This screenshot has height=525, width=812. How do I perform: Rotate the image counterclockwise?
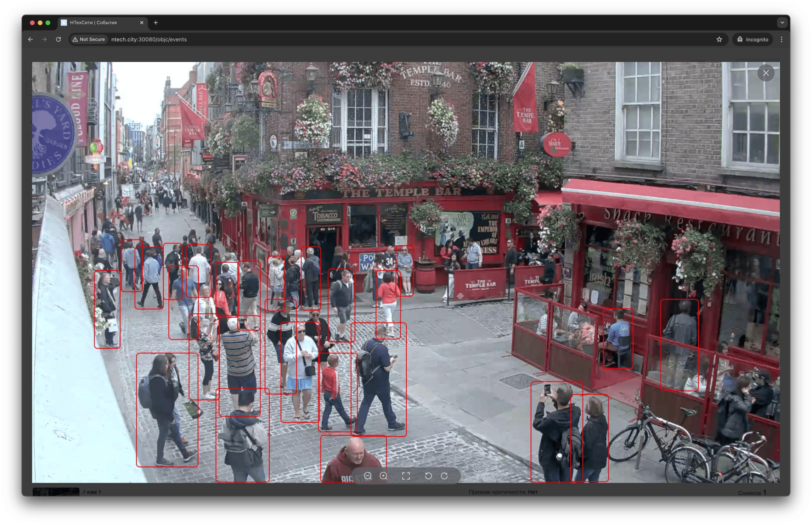(x=428, y=476)
